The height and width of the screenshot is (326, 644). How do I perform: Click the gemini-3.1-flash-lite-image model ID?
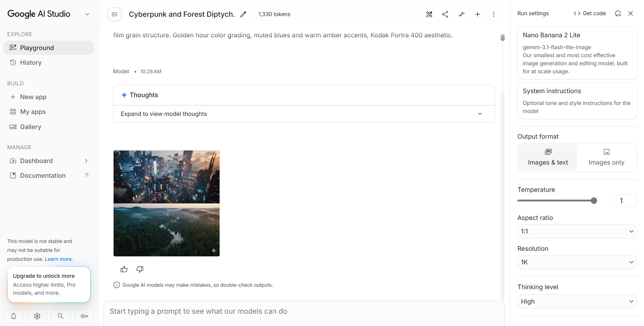coord(557,47)
